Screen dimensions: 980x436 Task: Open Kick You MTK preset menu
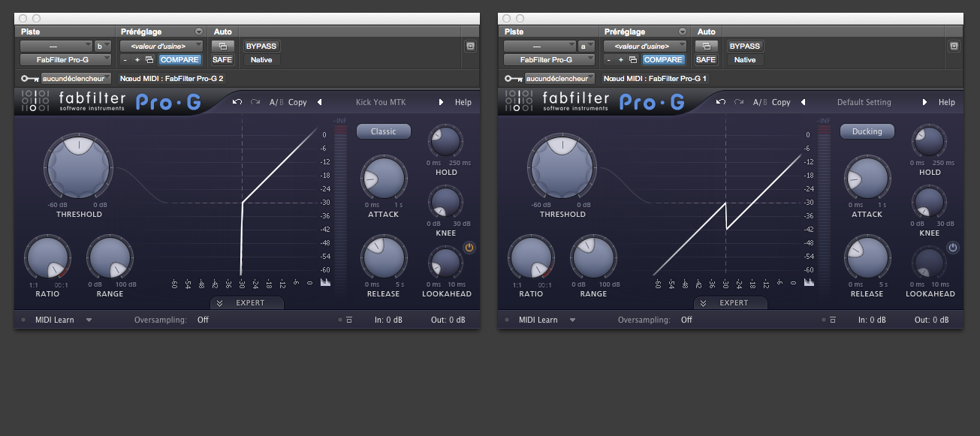(381, 102)
